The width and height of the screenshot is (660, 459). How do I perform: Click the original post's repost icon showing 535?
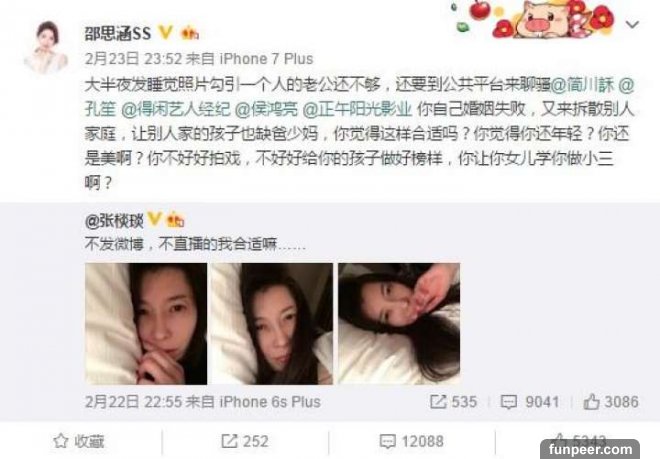[x=453, y=402]
